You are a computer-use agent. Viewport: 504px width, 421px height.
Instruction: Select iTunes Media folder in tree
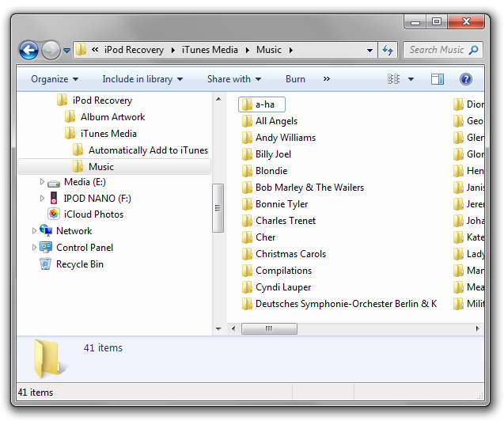click(108, 134)
